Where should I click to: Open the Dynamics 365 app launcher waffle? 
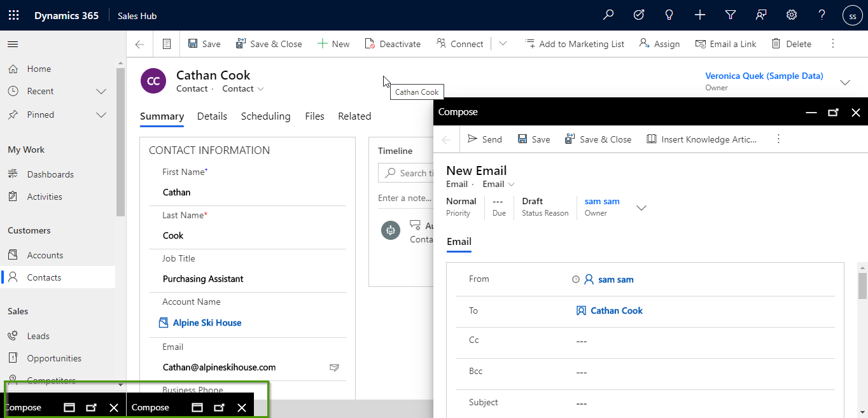point(13,15)
